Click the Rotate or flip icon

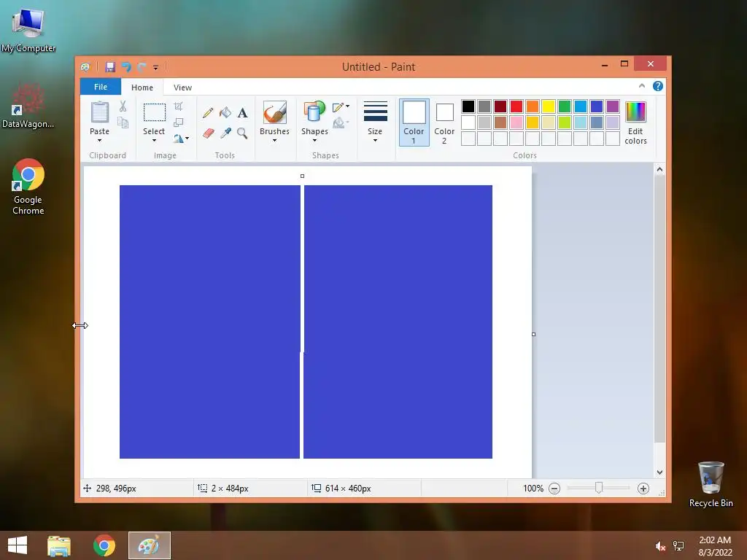(x=179, y=139)
